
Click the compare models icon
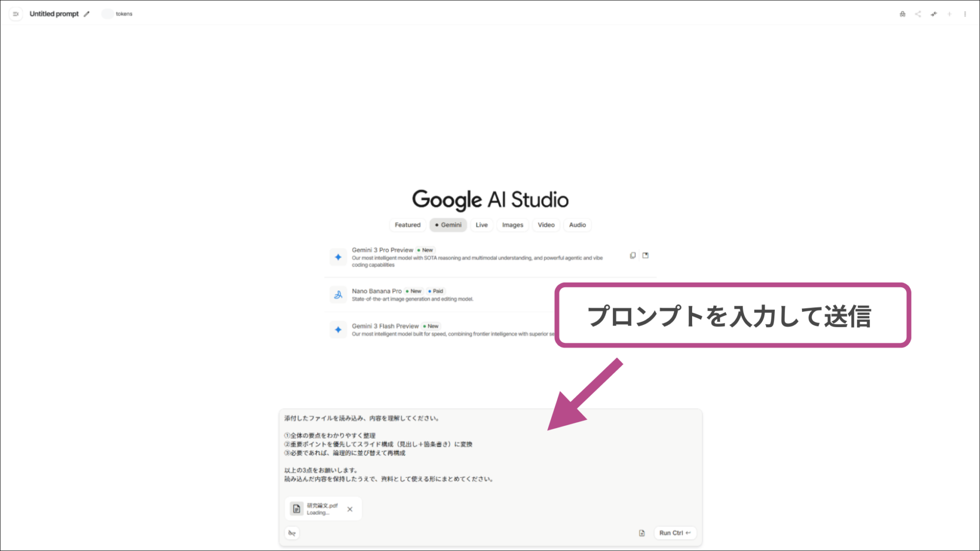tap(934, 14)
